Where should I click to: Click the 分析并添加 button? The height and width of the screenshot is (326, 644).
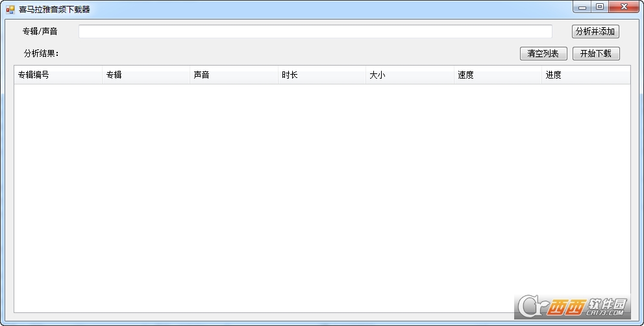(595, 32)
